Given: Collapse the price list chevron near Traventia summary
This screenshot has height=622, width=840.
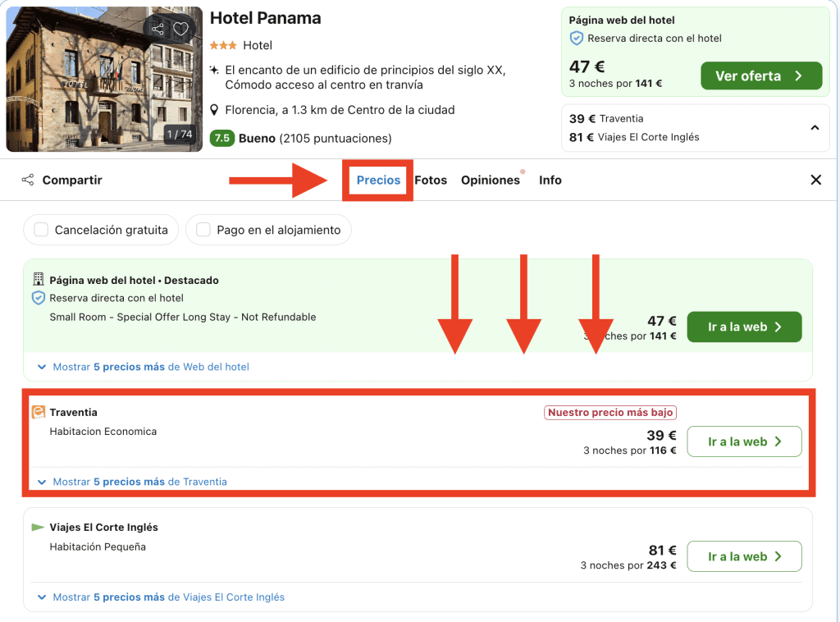Looking at the screenshot, I should pyautogui.click(x=815, y=128).
